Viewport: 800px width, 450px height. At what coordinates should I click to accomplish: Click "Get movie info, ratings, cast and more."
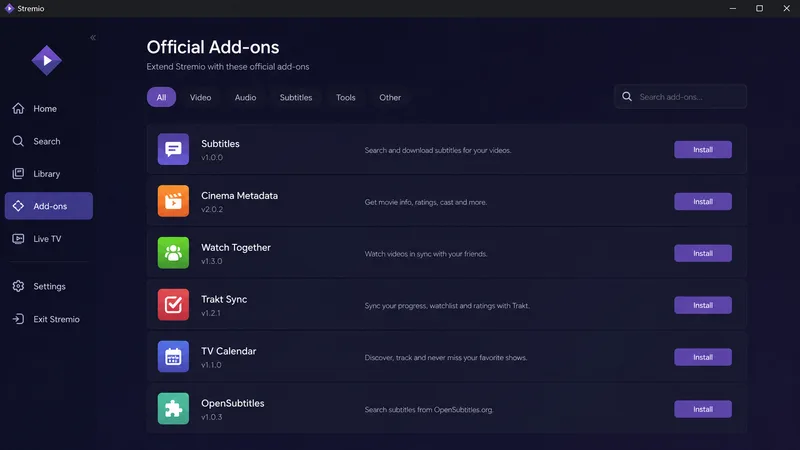(426, 203)
